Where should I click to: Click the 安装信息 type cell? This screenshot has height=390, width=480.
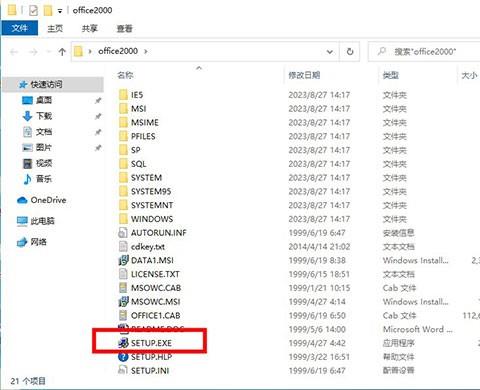tap(399, 233)
